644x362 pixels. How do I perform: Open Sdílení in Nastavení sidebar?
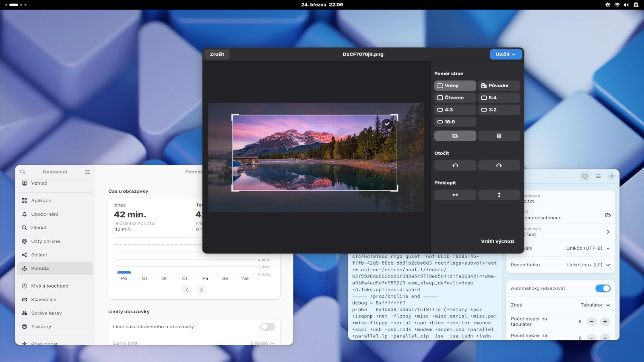55,255
